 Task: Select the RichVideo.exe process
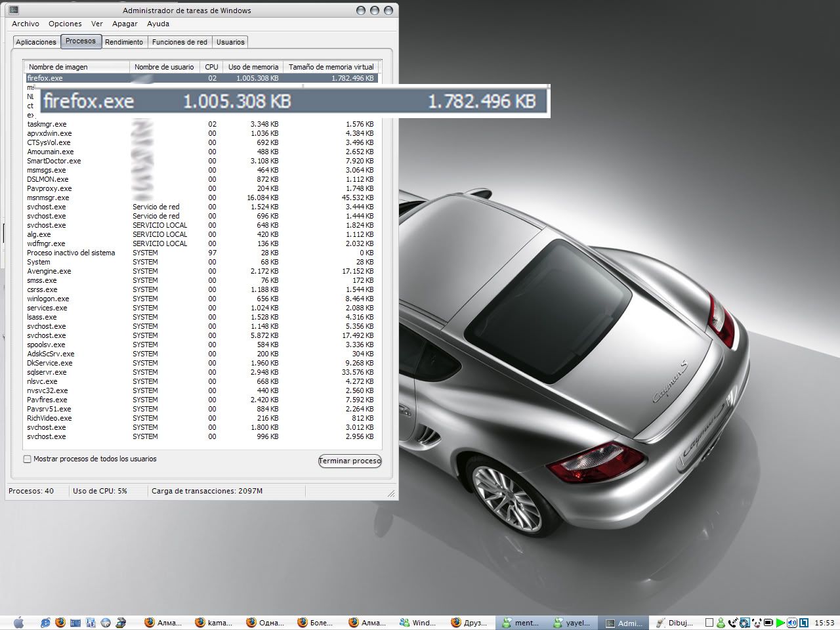pyautogui.click(x=201, y=418)
